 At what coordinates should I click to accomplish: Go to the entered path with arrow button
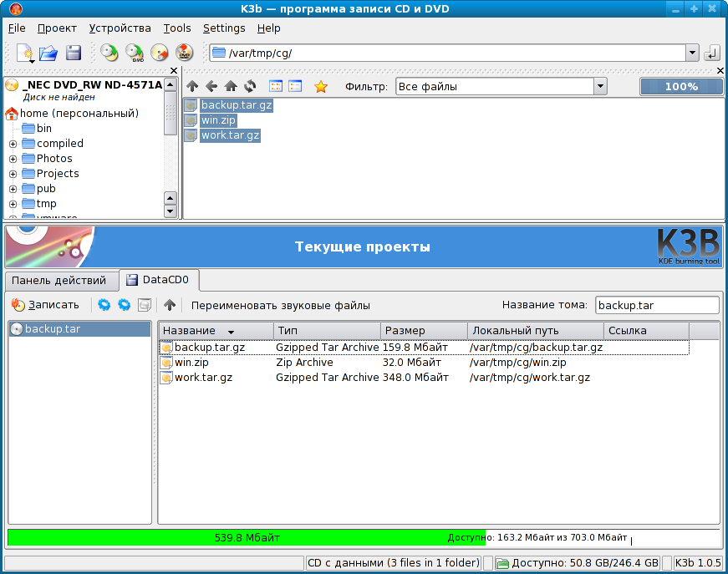[711, 53]
